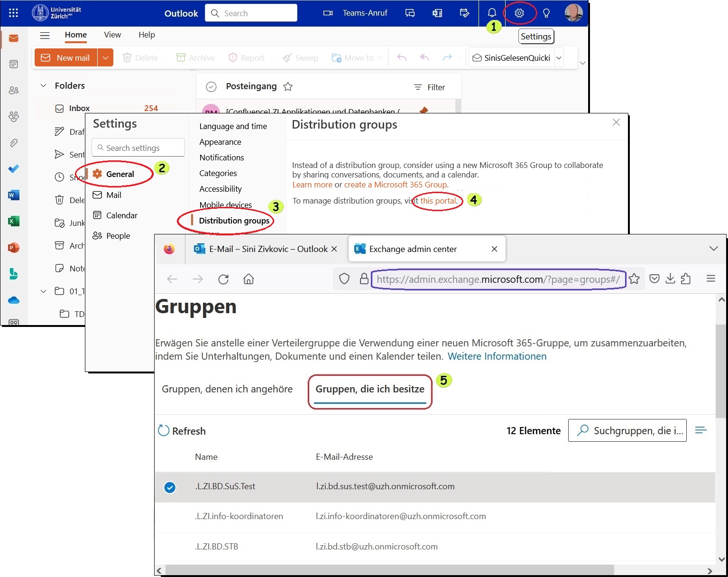Screen dimensions: 728x577
Task: Open the My Day calendar-check icon
Action: 464,13
